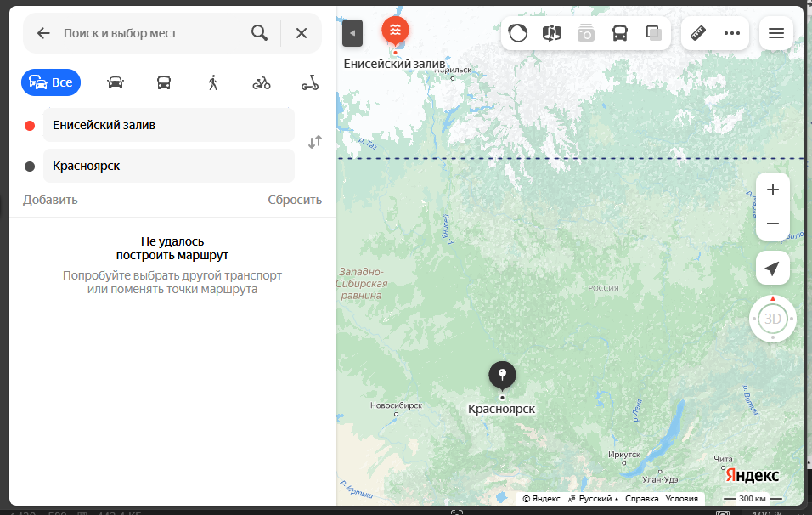The width and height of the screenshot is (812, 515).
Task: Select the bicycle route mode
Action: (x=262, y=82)
